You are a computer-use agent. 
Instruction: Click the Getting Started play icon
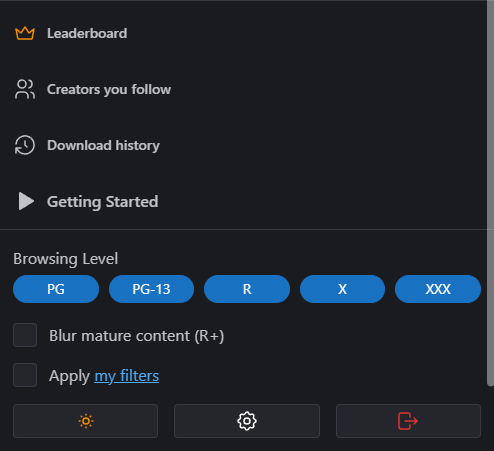(26, 201)
